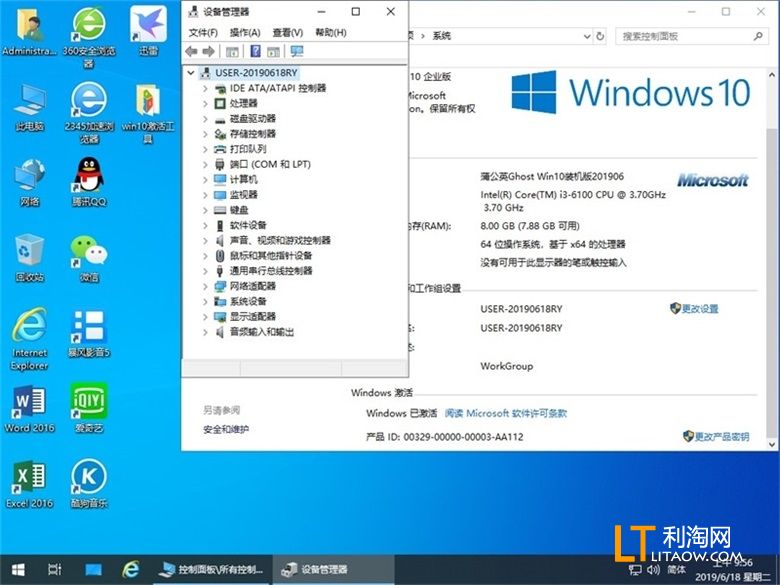This screenshot has width=780, height=585.
Task: Expand Monitors (监视器) node
Action: click(x=205, y=195)
